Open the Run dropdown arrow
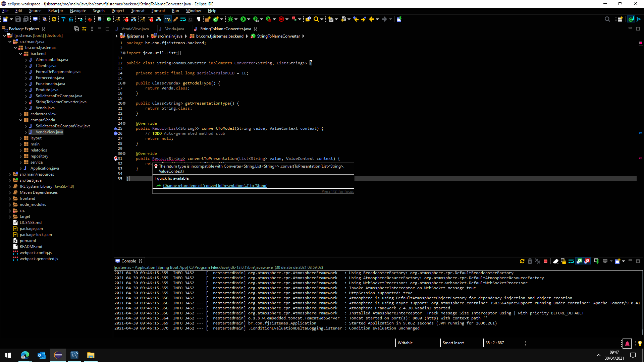644x362 pixels. click(x=249, y=19)
